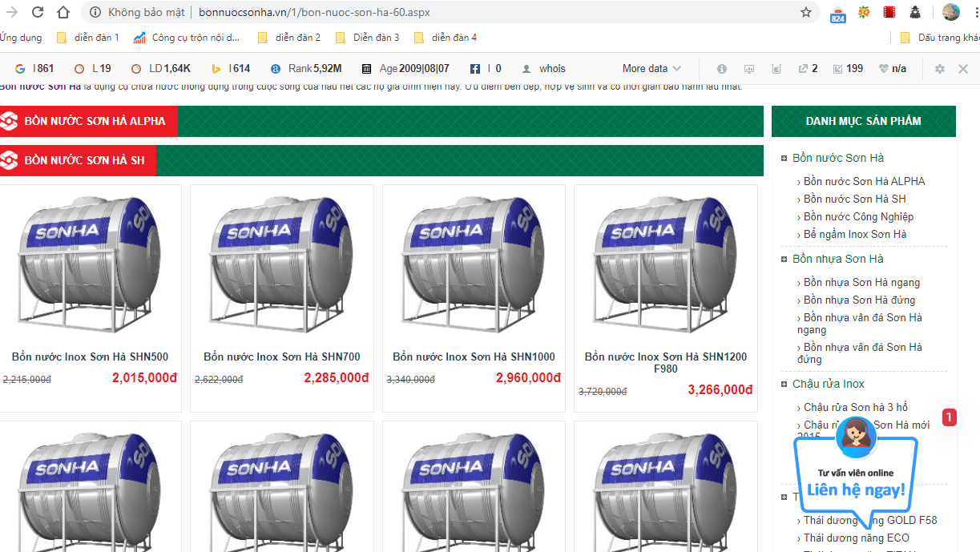Viewport: 980px width, 552px height.
Task: Open the 'Dấu trang khác' bookmarks folder
Action: coord(940,38)
